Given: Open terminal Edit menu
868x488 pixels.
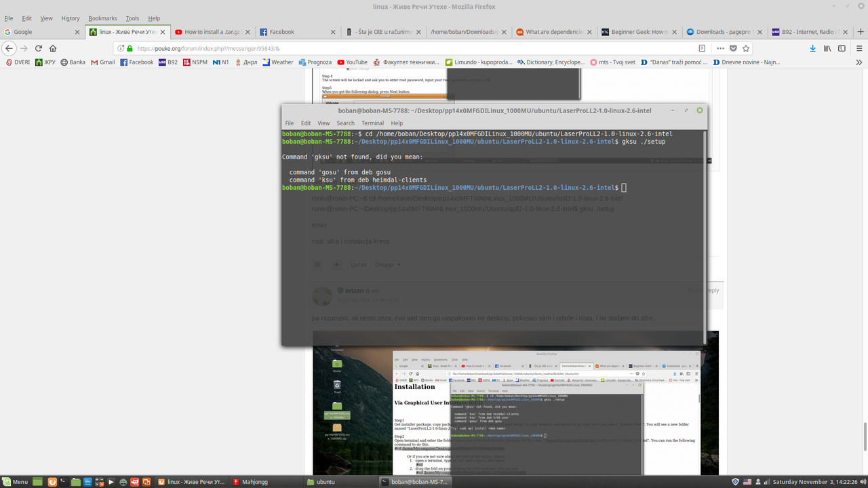Looking at the screenshot, I should click(x=306, y=123).
